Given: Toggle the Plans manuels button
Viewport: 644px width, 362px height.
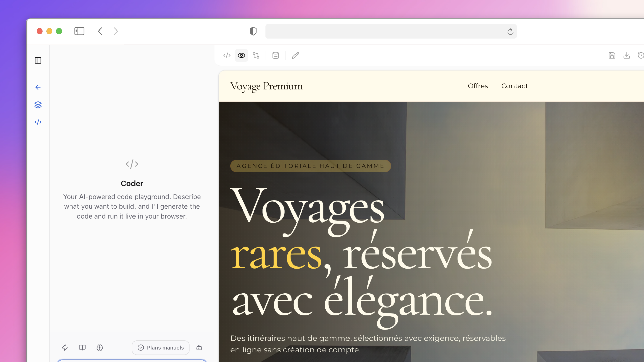Looking at the screenshot, I should click(x=161, y=348).
